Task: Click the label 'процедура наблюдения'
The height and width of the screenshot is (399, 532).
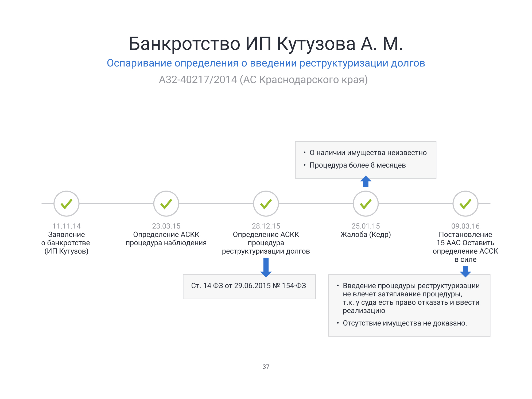Action: pyautogui.click(x=166, y=243)
